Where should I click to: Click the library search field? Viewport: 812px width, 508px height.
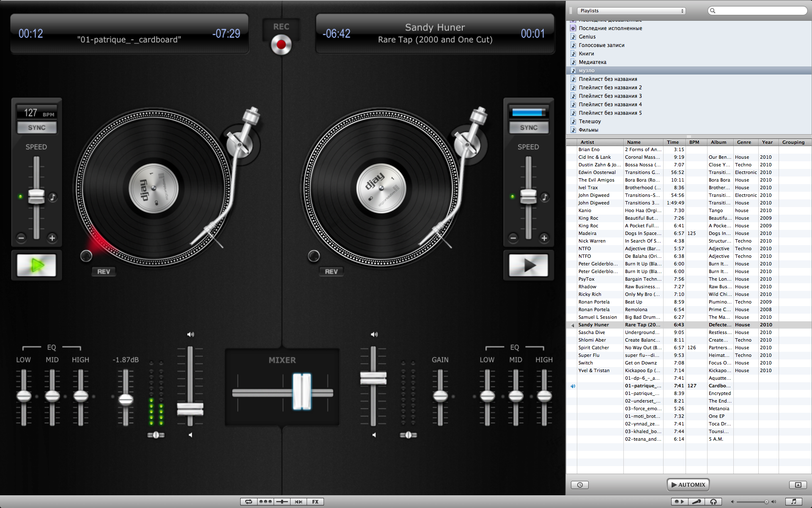(757, 11)
